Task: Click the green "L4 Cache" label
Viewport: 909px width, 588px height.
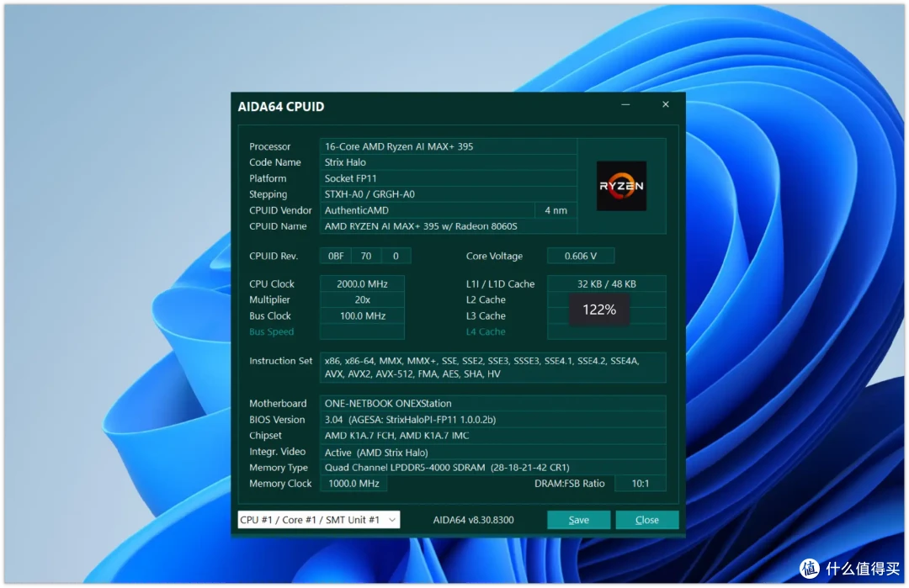Action: tap(486, 331)
